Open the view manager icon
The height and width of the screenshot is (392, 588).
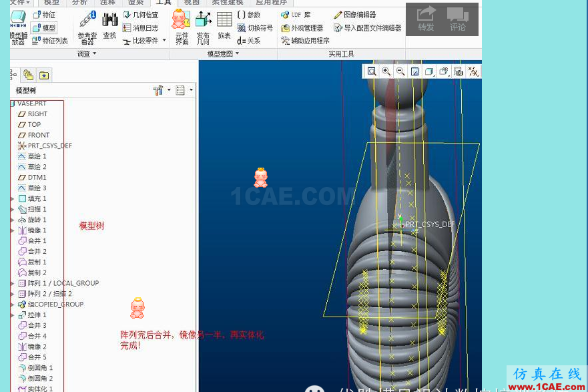coord(459,71)
